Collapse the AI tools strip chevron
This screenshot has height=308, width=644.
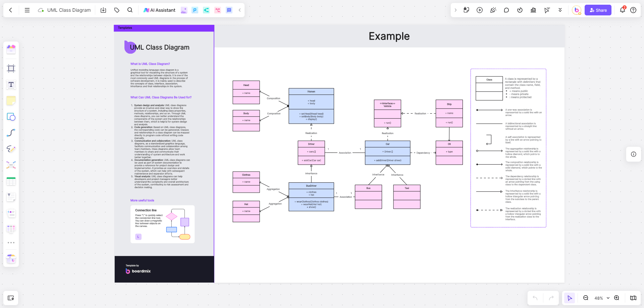[x=239, y=10]
